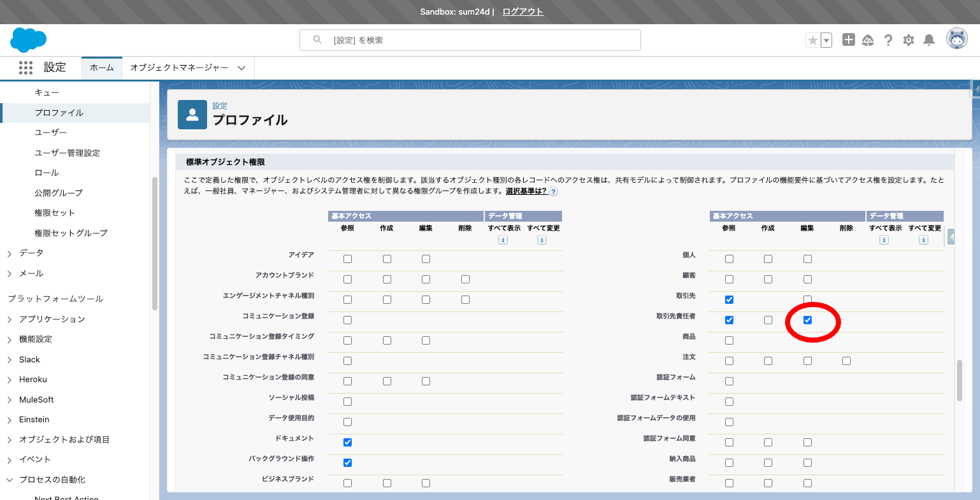Open the Salesforce cloud logo home

tap(28, 40)
